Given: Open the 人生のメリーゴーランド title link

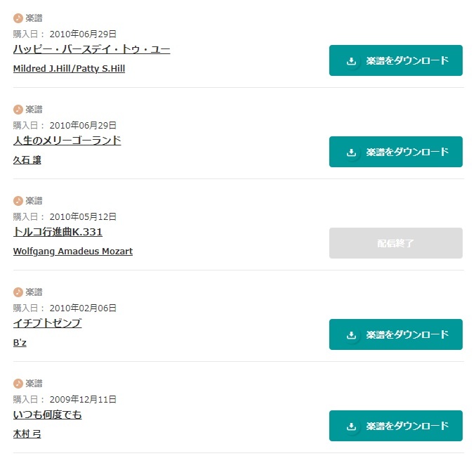Looking at the screenshot, I should point(67,141).
